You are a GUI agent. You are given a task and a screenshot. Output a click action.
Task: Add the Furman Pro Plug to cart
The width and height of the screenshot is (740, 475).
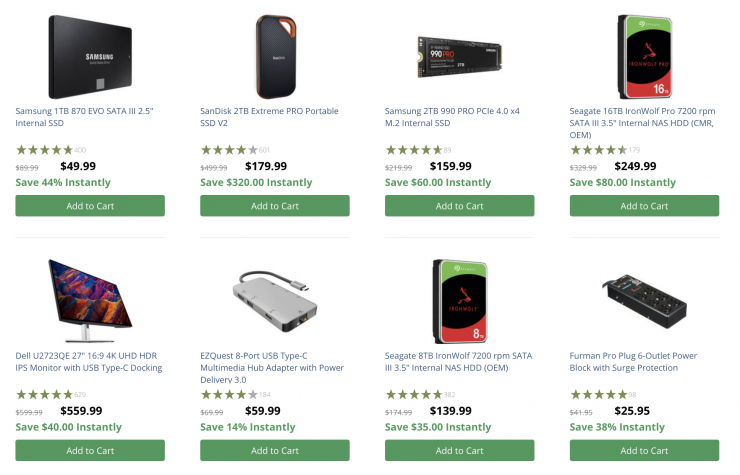[644, 450]
